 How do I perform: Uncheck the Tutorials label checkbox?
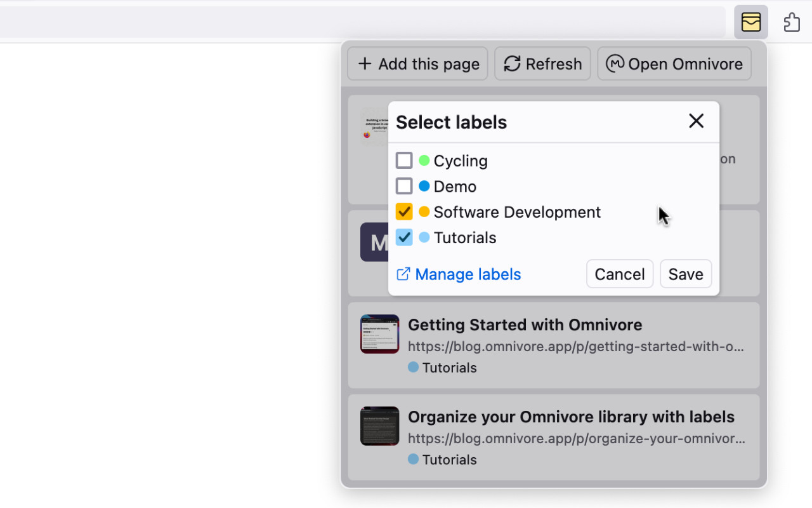pos(404,237)
